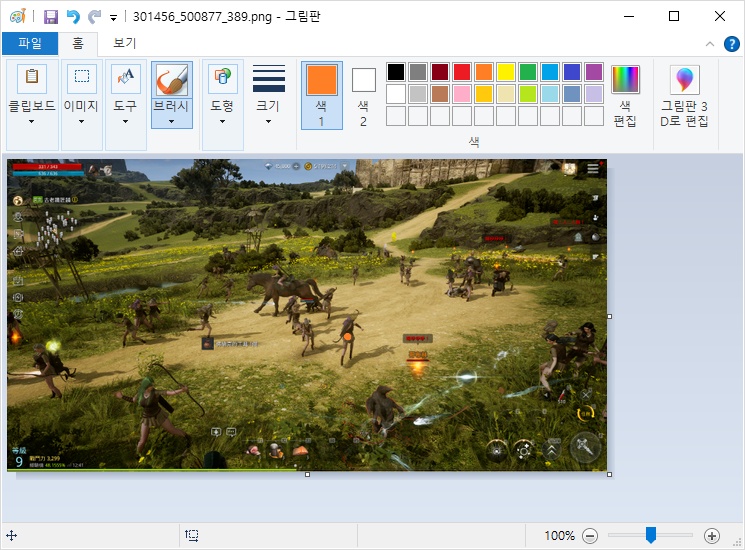Pick the black color swatch
The width and height of the screenshot is (745, 550).
(396, 72)
